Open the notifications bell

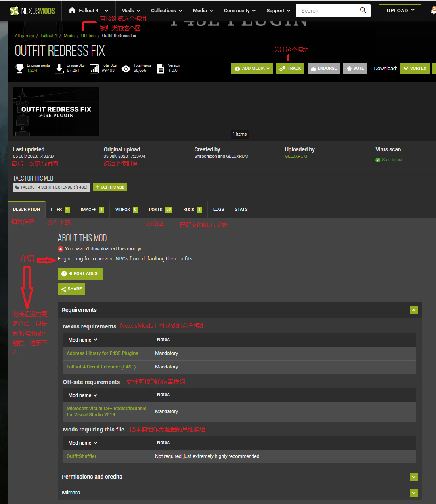tap(433, 11)
